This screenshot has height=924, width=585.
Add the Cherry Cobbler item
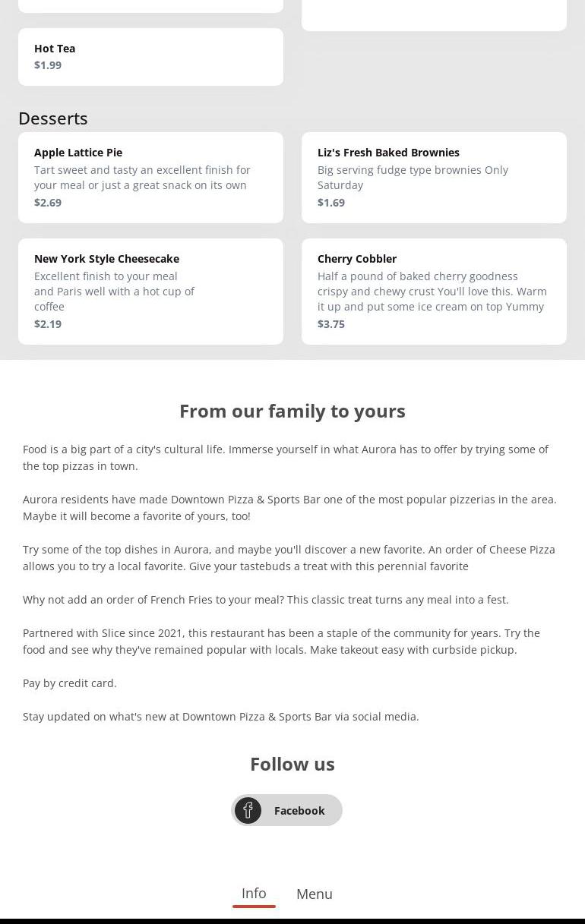(x=357, y=259)
